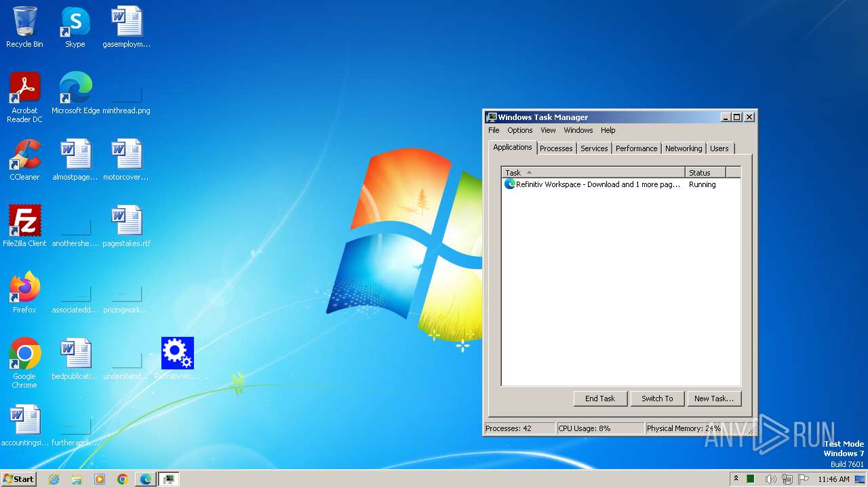Minimize the Task Manager window
The height and width of the screenshot is (488, 868).
726,117
